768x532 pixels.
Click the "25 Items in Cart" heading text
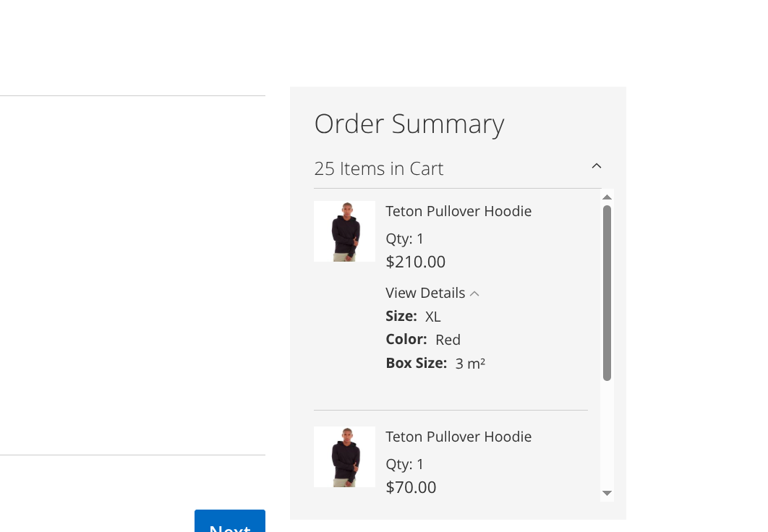pyautogui.click(x=378, y=168)
